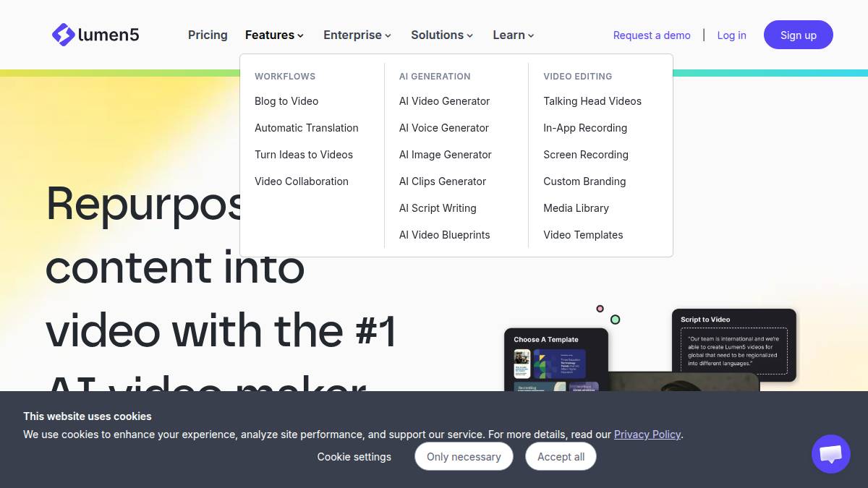Image resolution: width=868 pixels, height=488 pixels.
Task: Choose Talking Head Videos option
Action: pyautogui.click(x=592, y=101)
